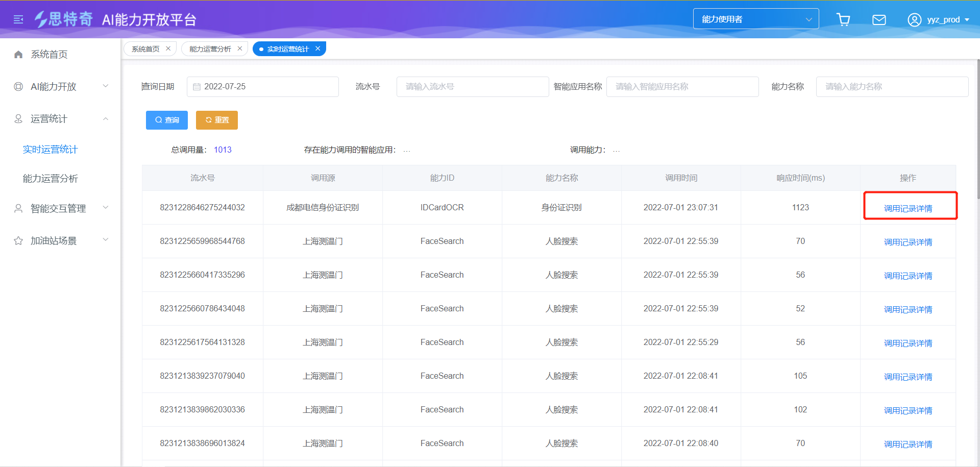Select 实时运营统计 in the sidebar
The height and width of the screenshot is (467, 980).
pyautogui.click(x=50, y=149)
